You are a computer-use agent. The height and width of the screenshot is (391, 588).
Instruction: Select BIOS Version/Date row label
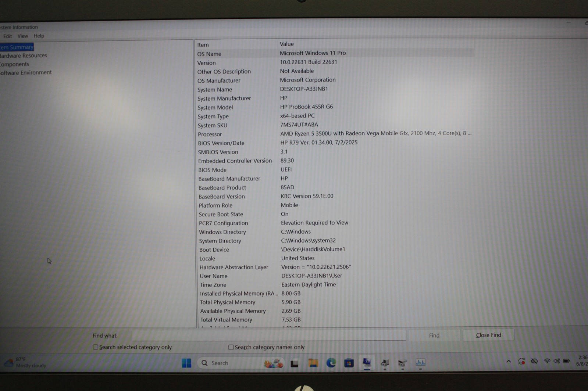[221, 143]
